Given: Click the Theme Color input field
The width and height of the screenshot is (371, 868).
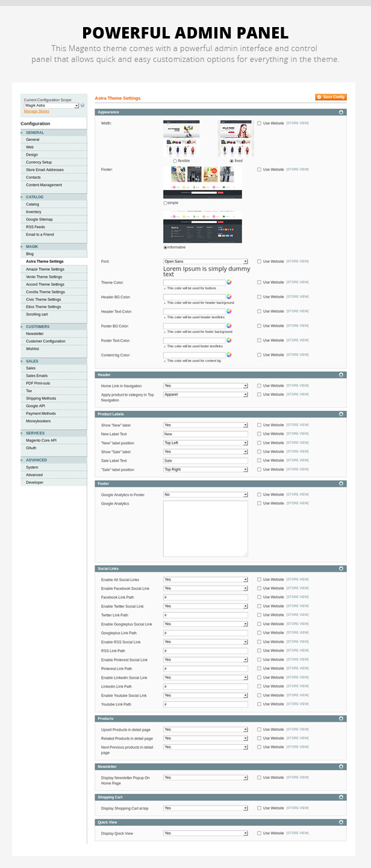Looking at the screenshot, I should pos(194,282).
